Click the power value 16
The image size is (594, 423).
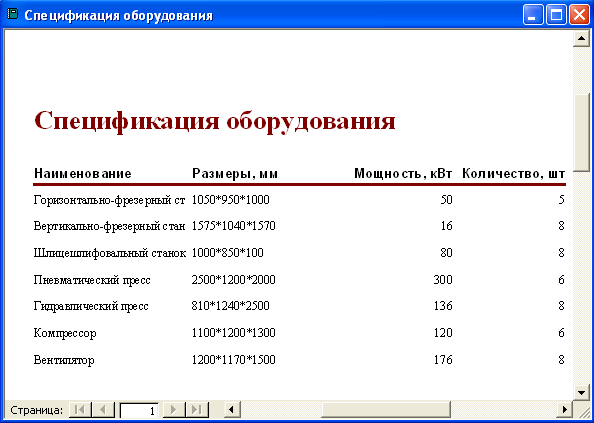446,226
